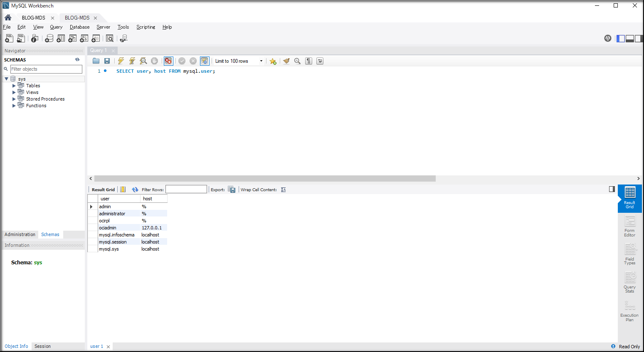Click the Filter Rows input box

coord(186,190)
